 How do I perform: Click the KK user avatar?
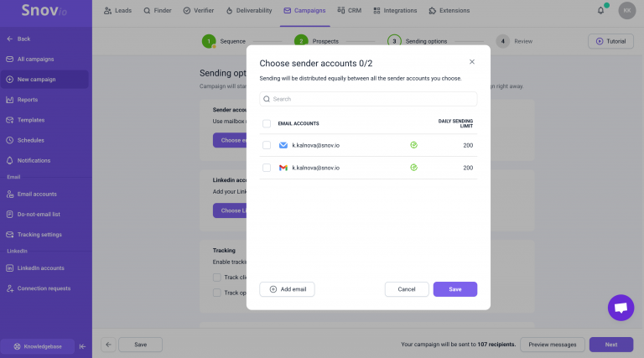[x=626, y=11]
